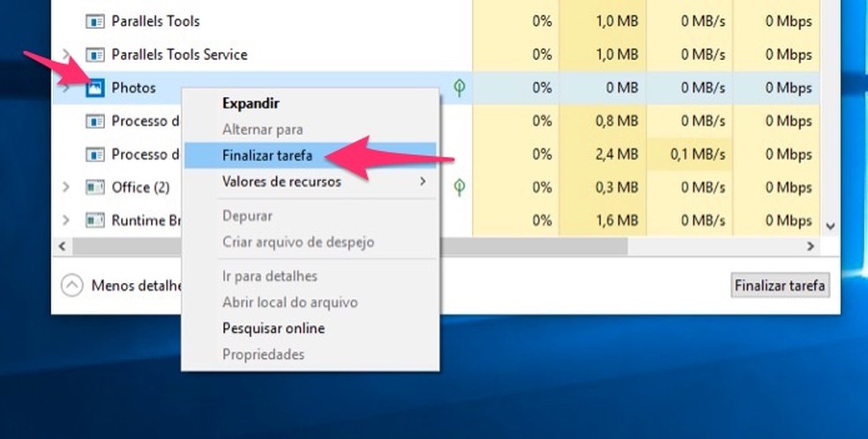This screenshot has width=868, height=439.
Task: Click the Parallels Tools Service process icon
Action: pyautogui.click(x=95, y=55)
